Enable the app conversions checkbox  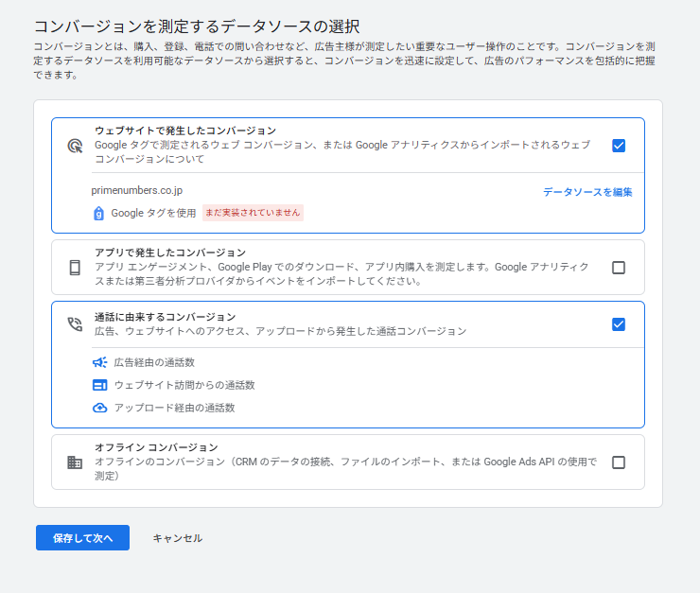[x=619, y=268]
